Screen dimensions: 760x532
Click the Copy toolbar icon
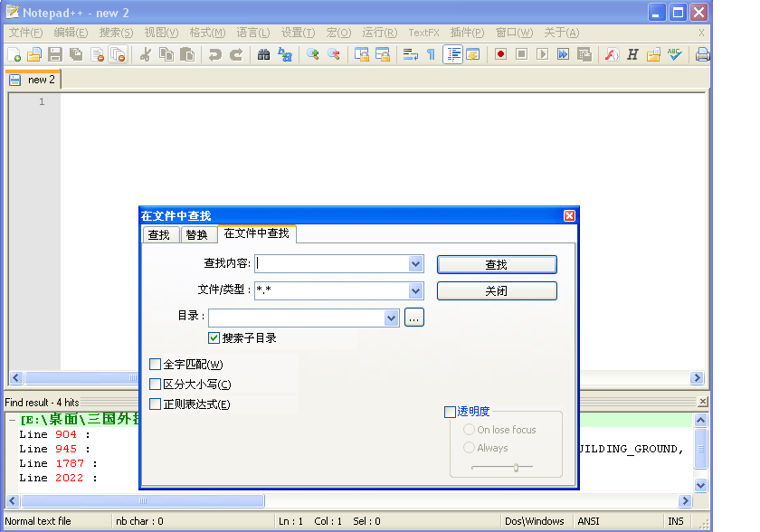pyautogui.click(x=166, y=54)
